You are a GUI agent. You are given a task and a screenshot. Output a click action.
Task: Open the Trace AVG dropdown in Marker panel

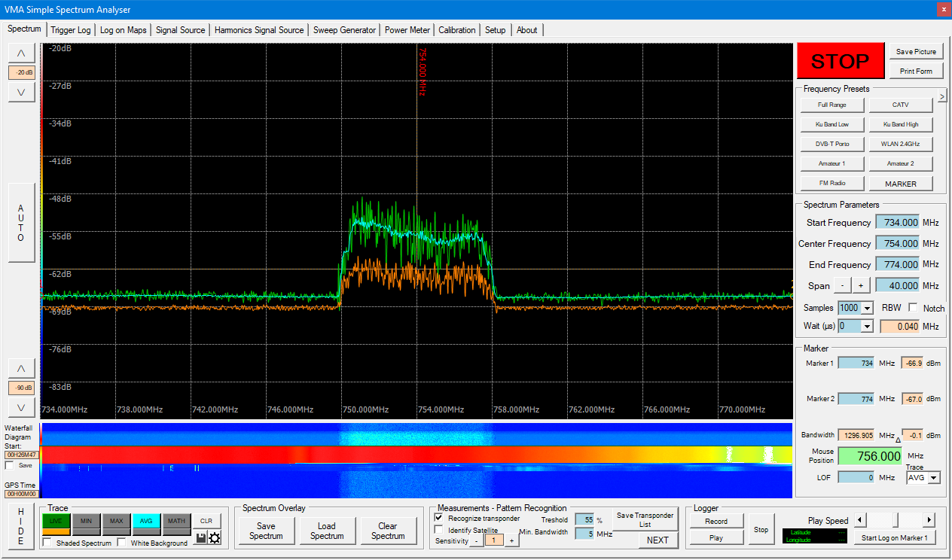pyautogui.click(x=934, y=477)
